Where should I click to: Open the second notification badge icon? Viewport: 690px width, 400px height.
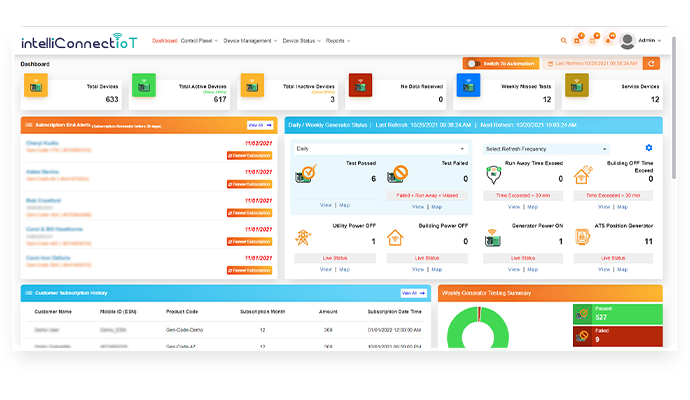tap(594, 39)
